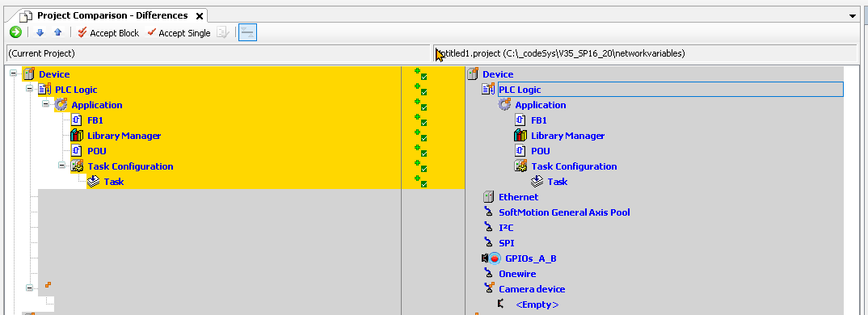Toggle the accept checkbox in the Library Manager row
This screenshot has height=315, width=868.
(423, 138)
